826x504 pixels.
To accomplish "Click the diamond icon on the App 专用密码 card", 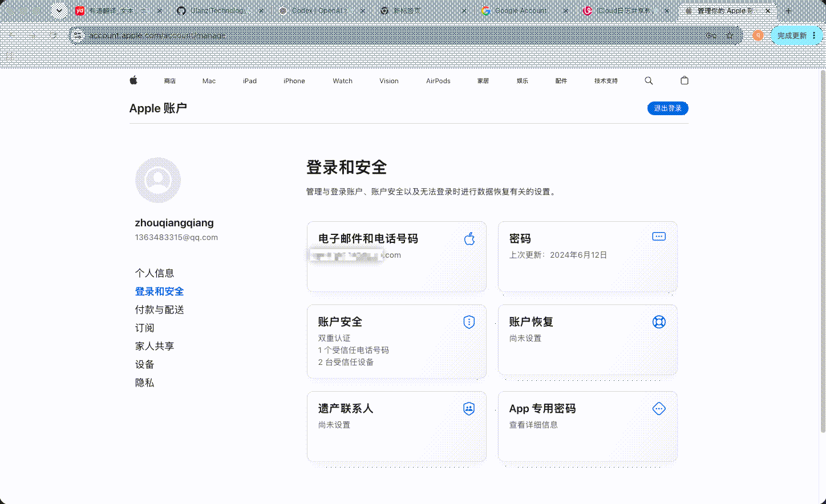I will tap(659, 409).
